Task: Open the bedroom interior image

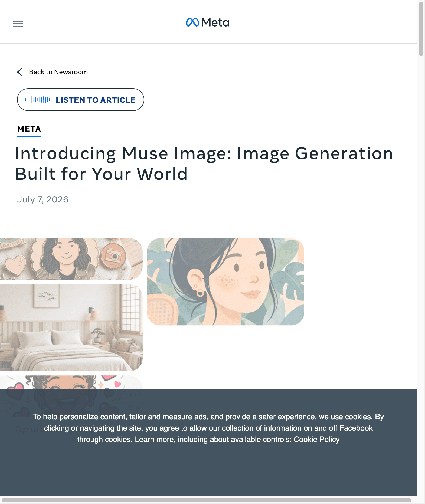Action: (x=71, y=328)
